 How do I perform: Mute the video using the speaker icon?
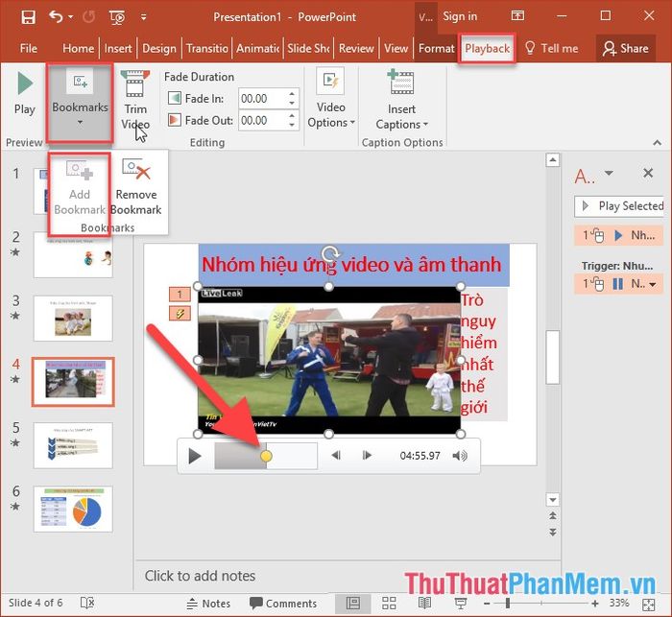coord(460,456)
